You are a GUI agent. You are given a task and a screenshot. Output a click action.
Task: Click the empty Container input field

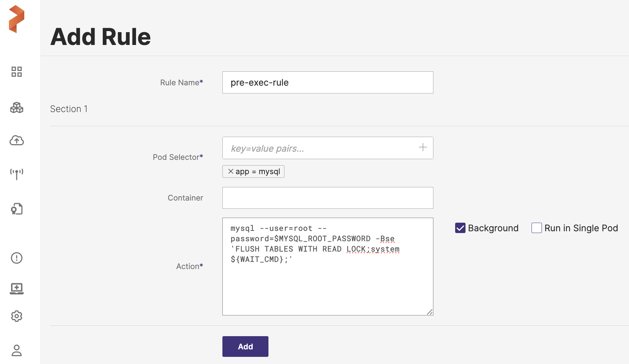(327, 198)
